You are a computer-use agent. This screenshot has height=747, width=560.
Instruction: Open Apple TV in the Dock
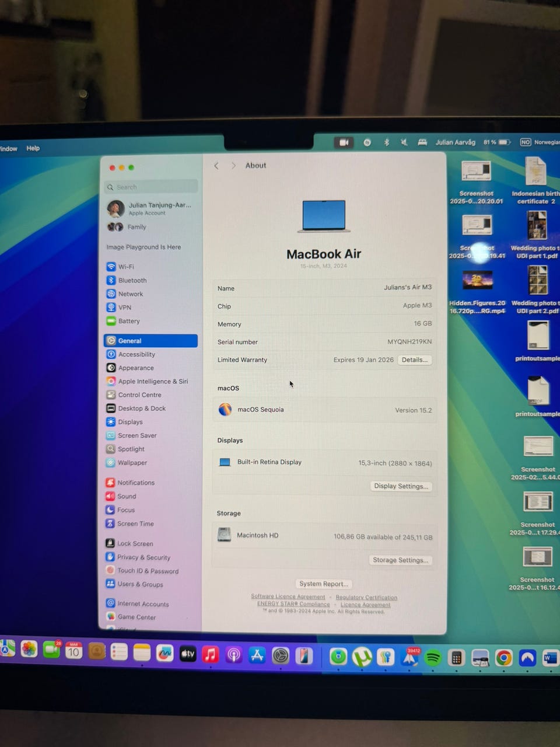(x=187, y=655)
